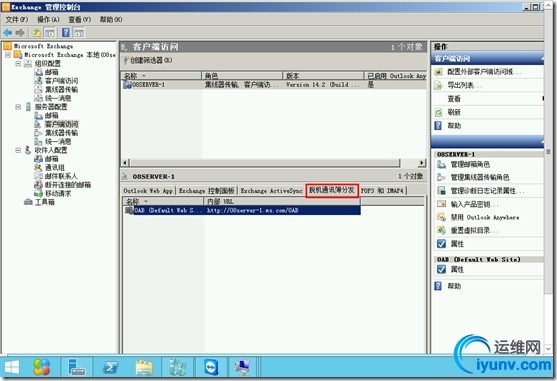Collapse the 收件人配置 tree node

(x=18, y=150)
